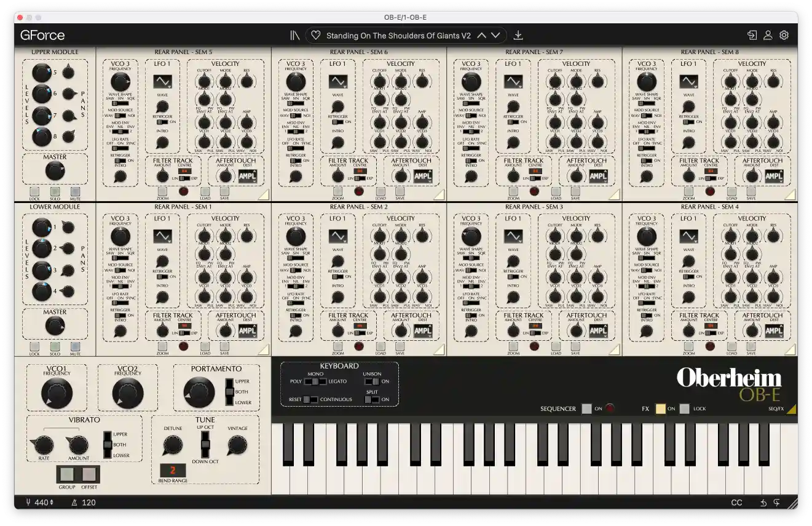812x526 pixels.
Task: Click the GROUP button
Action: (67, 474)
